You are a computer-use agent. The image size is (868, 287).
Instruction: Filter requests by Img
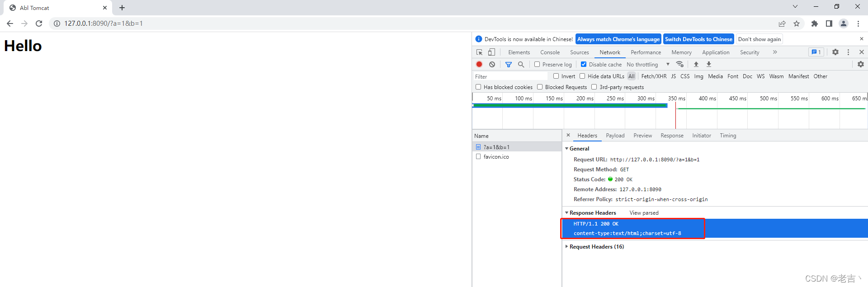point(698,76)
